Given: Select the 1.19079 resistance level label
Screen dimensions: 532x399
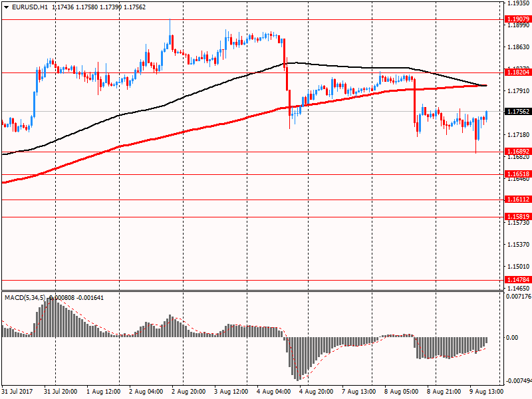Looking at the screenshot, I should (518, 19).
